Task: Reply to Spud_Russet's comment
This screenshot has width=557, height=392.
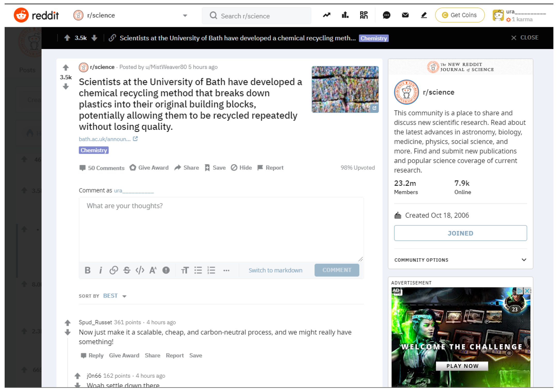Action: tap(92, 356)
